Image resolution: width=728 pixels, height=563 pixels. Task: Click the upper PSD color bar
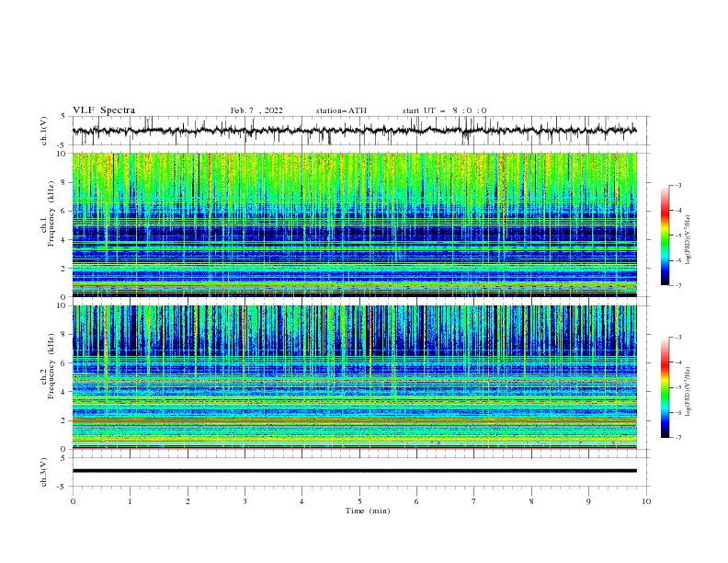[x=665, y=235]
